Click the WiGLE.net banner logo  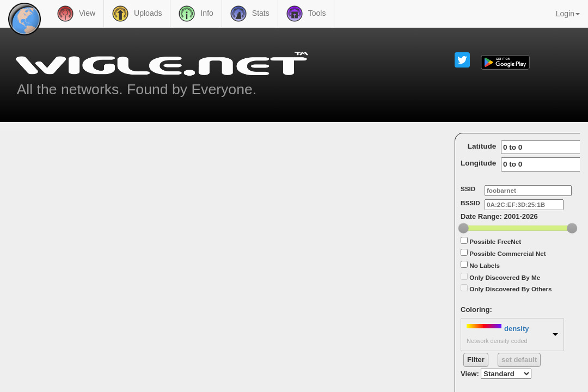pyautogui.click(x=162, y=64)
